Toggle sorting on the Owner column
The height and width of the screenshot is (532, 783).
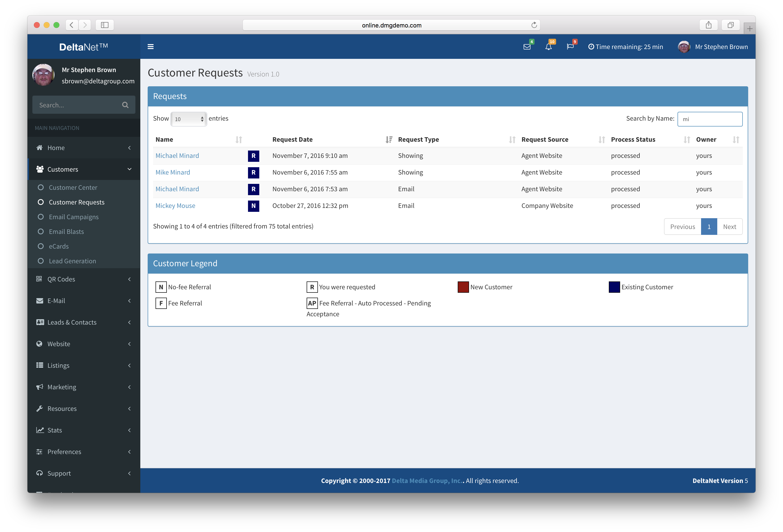click(735, 139)
